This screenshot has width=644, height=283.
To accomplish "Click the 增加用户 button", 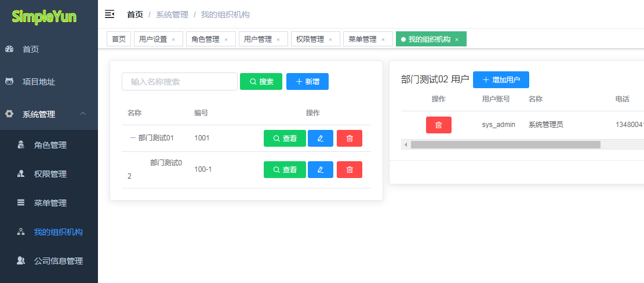I will tap(501, 79).
